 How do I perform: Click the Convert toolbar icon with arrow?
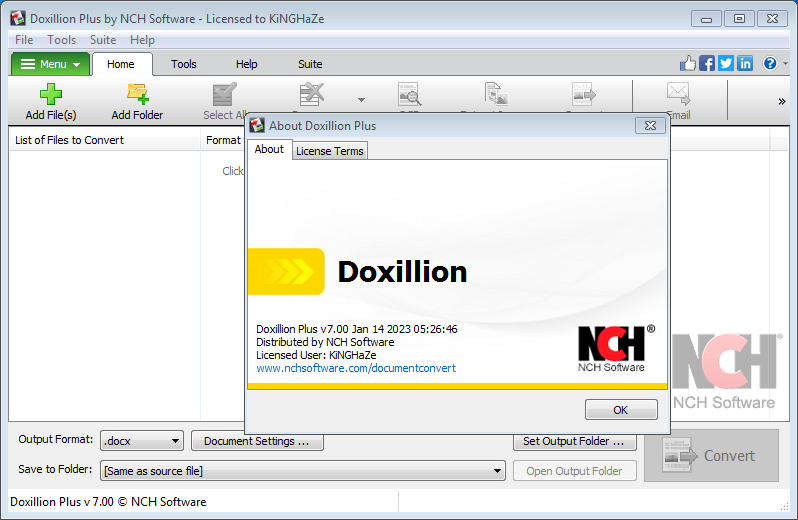(x=583, y=95)
